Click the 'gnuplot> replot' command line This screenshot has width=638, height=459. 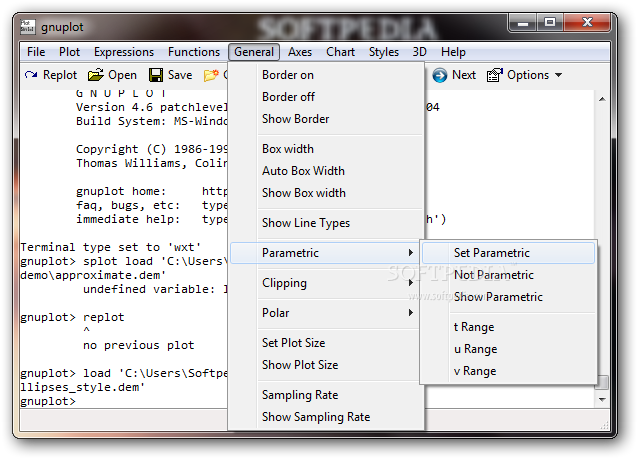point(72,317)
